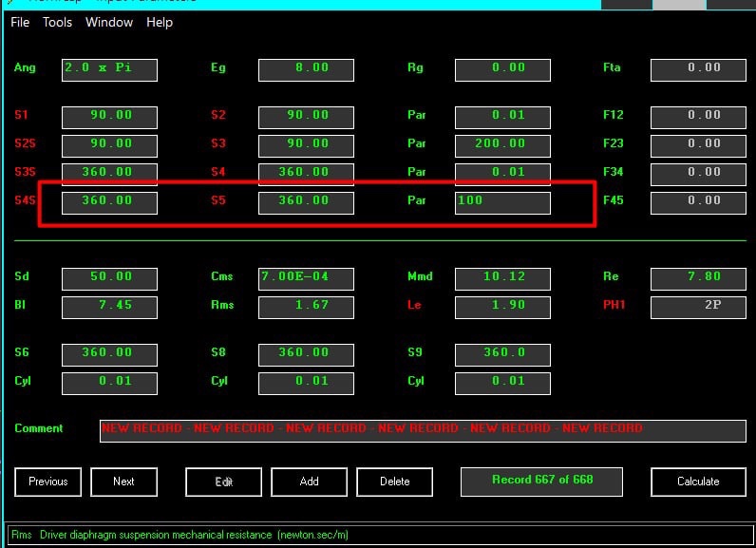
Task: Select the S2 value field
Action: [306, 118]
